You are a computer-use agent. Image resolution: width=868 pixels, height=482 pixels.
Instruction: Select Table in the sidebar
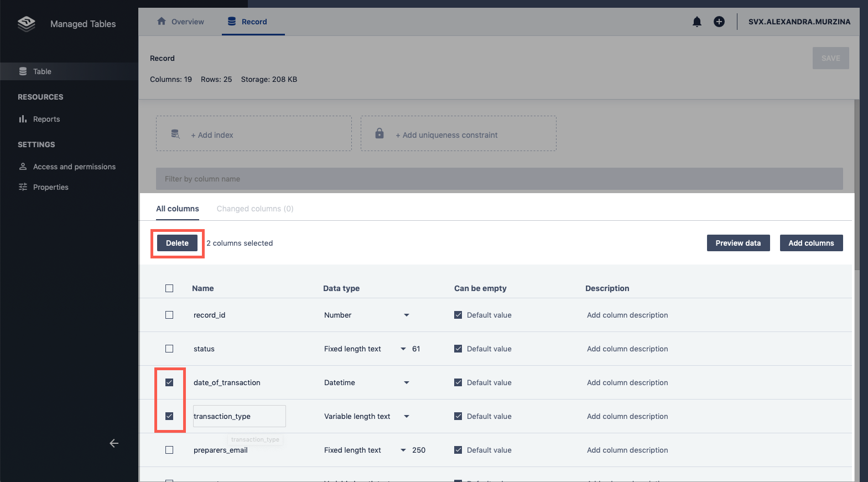coord(42,71)
